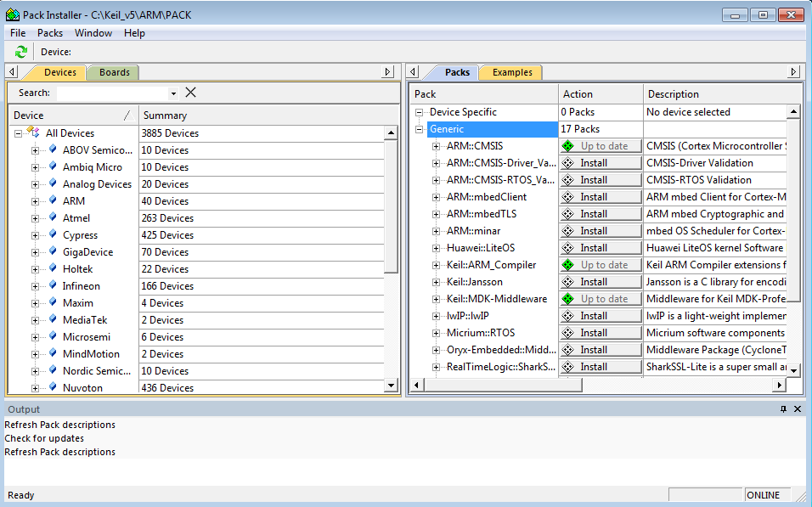
Task: Collapse the All Devices tree node
Action: [x=18, y=133]
